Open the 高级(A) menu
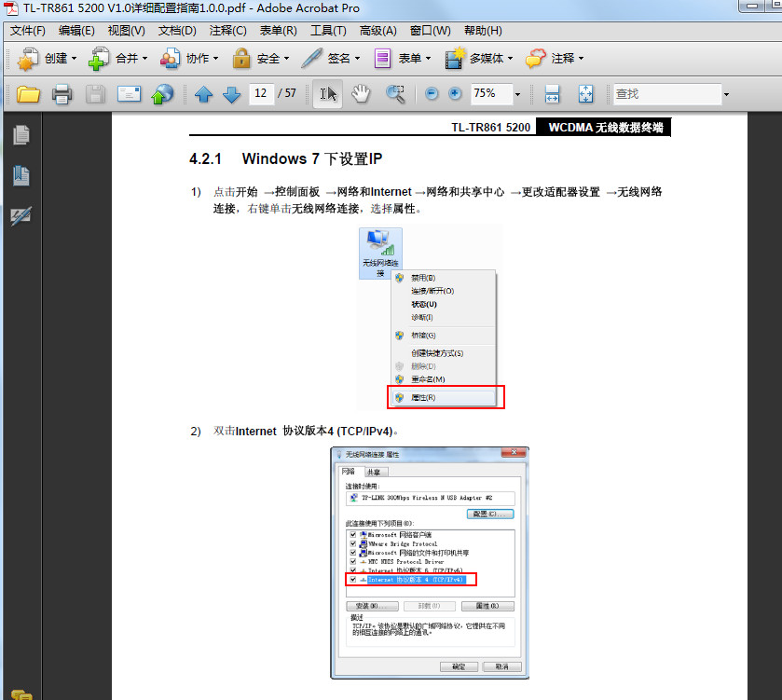782x700 pixels. pos(378,31)
